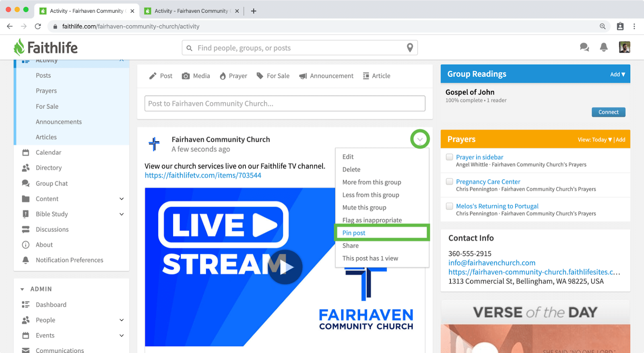Screen dimensions: 644x353
Task: Switch to the second Activity browser tab
Action: pyautogui.click(x=192, y=11)
